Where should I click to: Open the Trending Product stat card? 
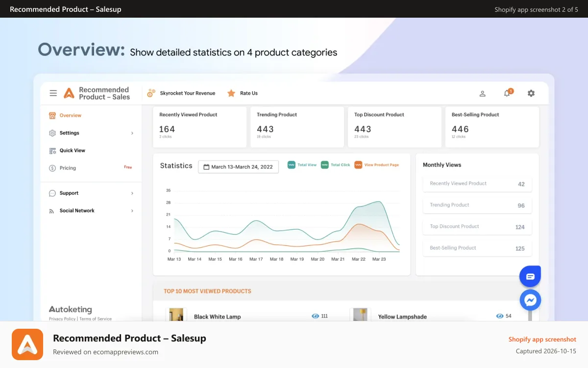297,127
